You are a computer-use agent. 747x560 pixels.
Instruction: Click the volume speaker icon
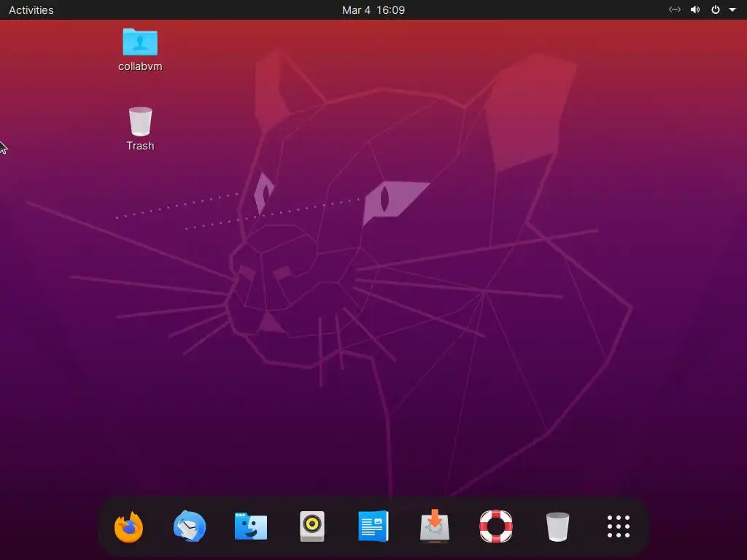pyautogui.click(x=695, y=9)
